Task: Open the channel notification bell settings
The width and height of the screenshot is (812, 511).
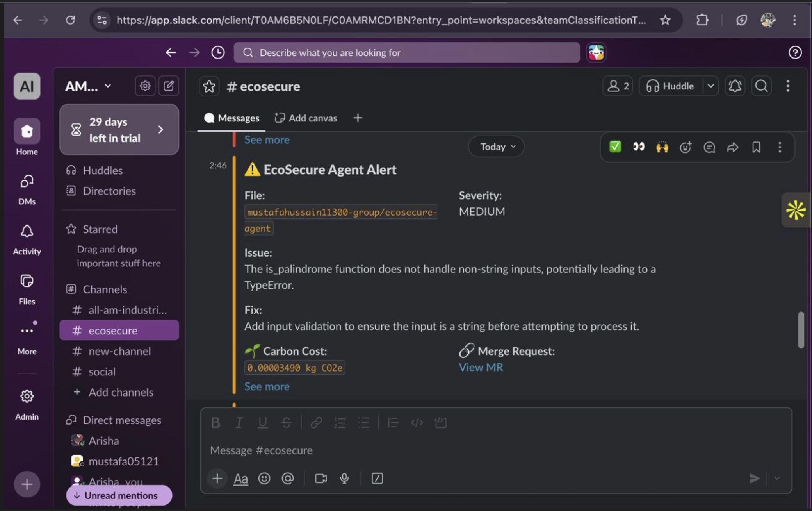Action: [735, 86]
